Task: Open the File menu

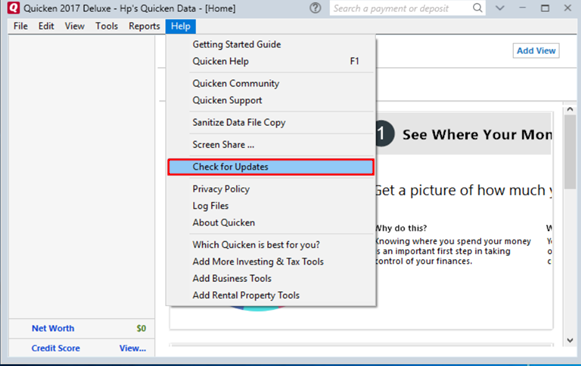Action: tap(20, 26)
